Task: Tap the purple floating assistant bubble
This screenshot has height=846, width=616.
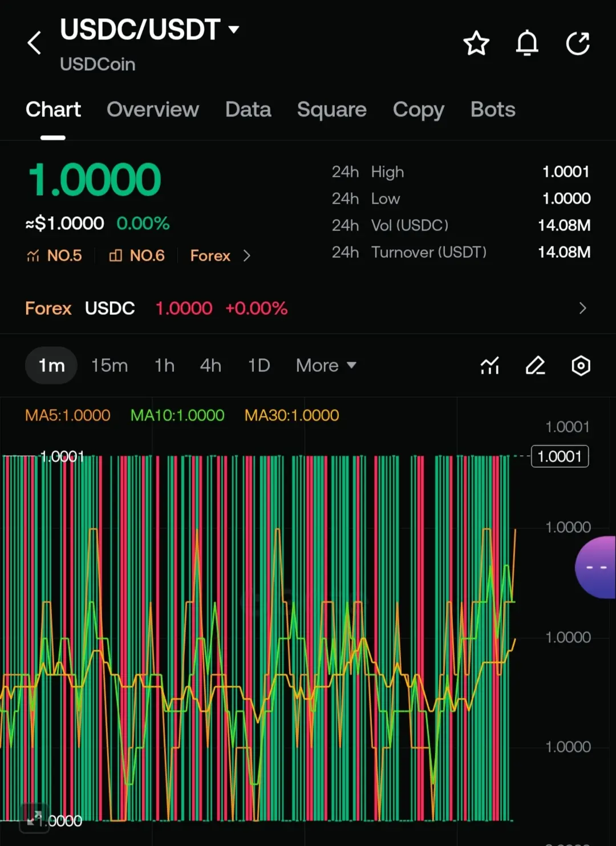Action: 595,567
